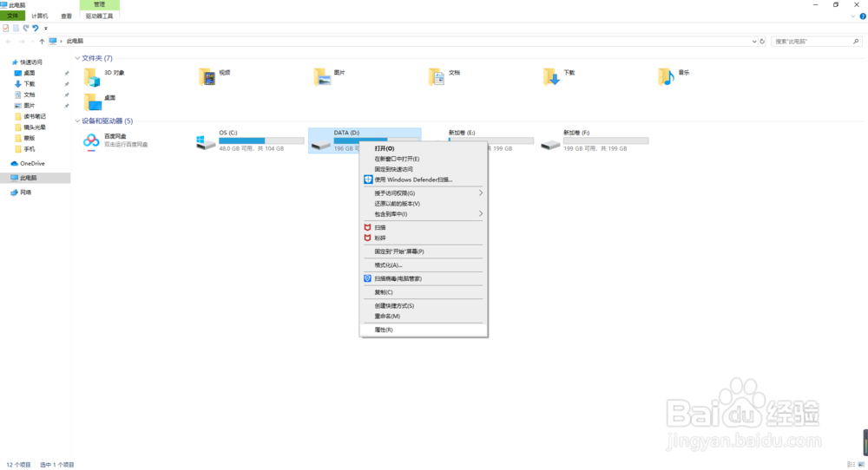Select 此电脑 in navigation pane
Screen dimensions: 868x470
pos(35,178)
